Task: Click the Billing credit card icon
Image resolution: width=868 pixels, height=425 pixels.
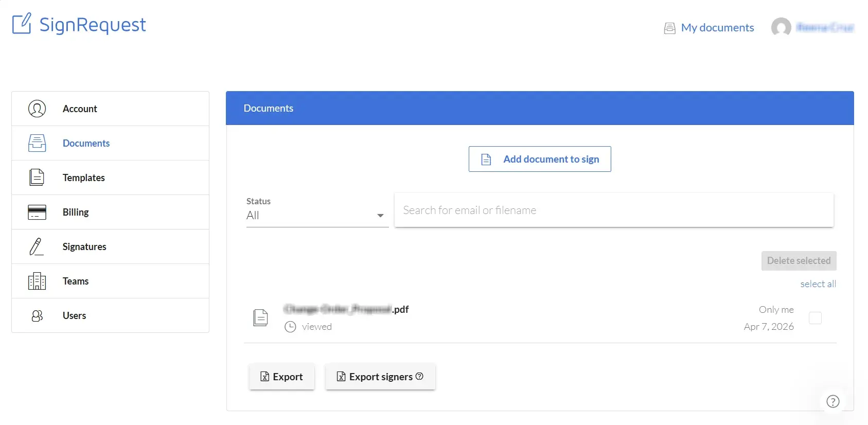Action: (37, 212)
